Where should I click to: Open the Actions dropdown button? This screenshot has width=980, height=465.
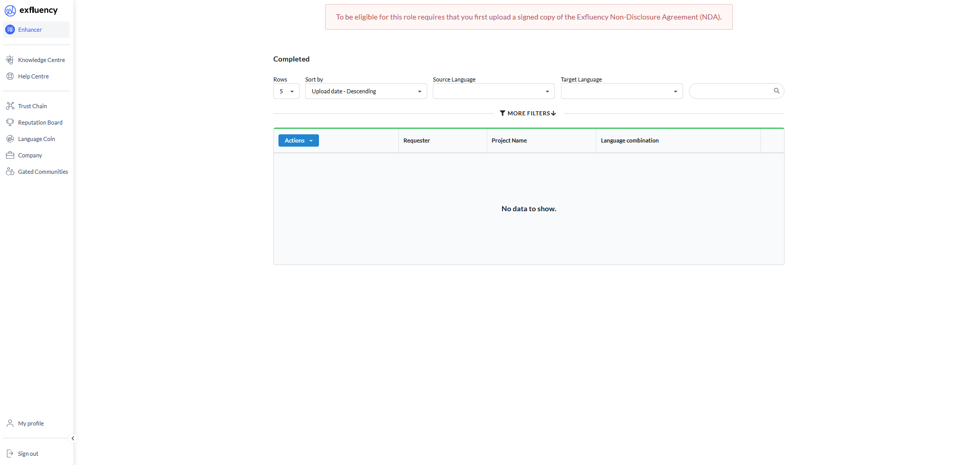pyautogui.click(x=298, y=140)
